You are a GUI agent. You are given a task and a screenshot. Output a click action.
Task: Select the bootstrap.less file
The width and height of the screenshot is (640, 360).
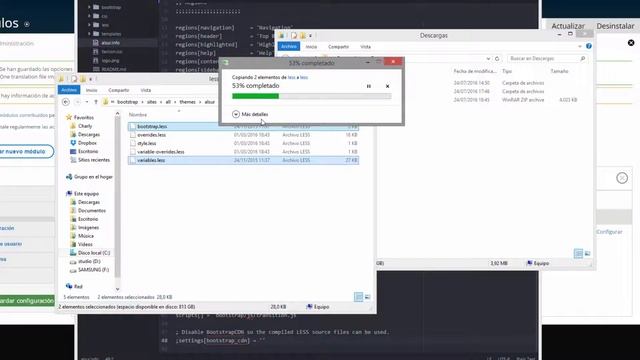click(243, 127)
